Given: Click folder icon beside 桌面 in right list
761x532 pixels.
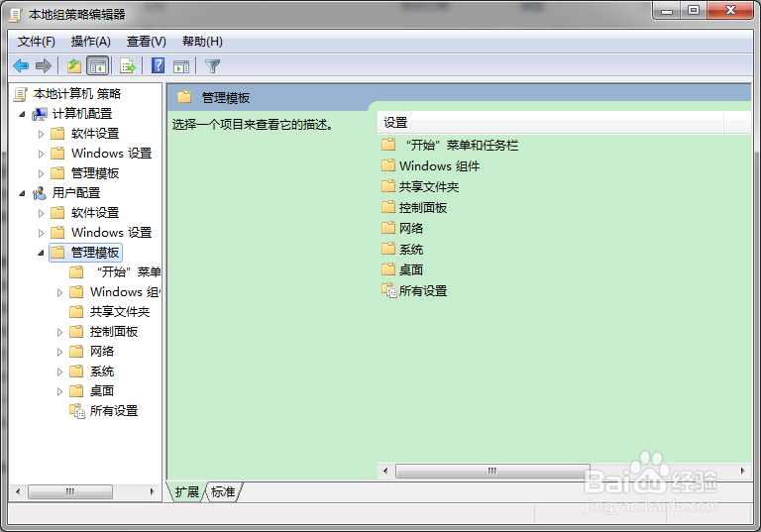Looking at the screenshot, I should click(x=388, y=268).
